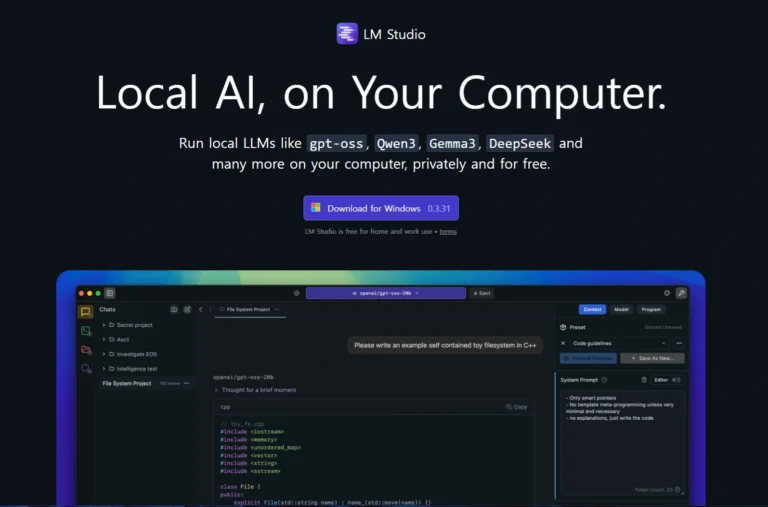Select the File System Project chat tab
The width and height of the screenshot is (768, 507).
(x=248, y=310)
